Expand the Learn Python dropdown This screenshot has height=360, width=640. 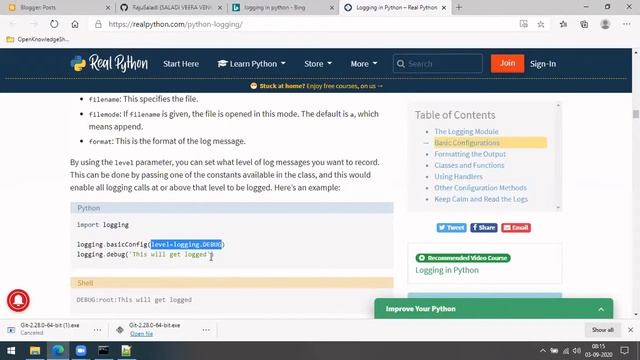point(251,64)
